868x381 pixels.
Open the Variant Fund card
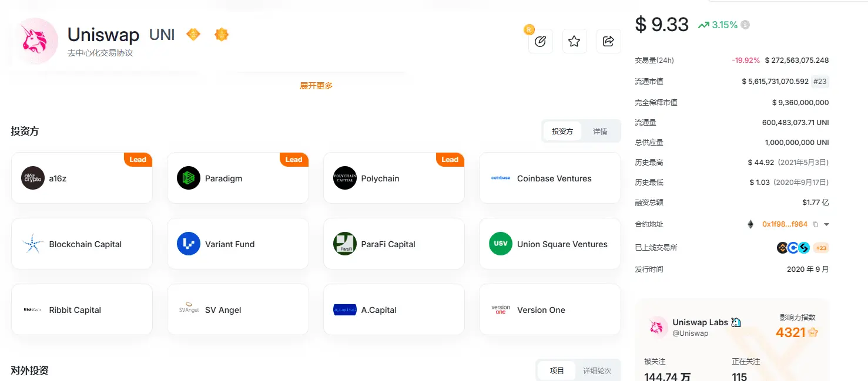click(238, 244)
